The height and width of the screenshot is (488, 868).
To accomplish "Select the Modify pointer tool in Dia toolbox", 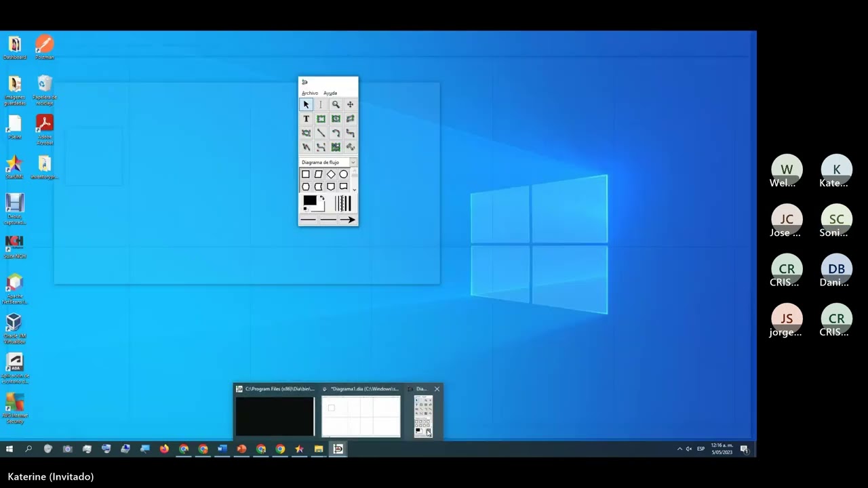I will [x=306, y=104].
